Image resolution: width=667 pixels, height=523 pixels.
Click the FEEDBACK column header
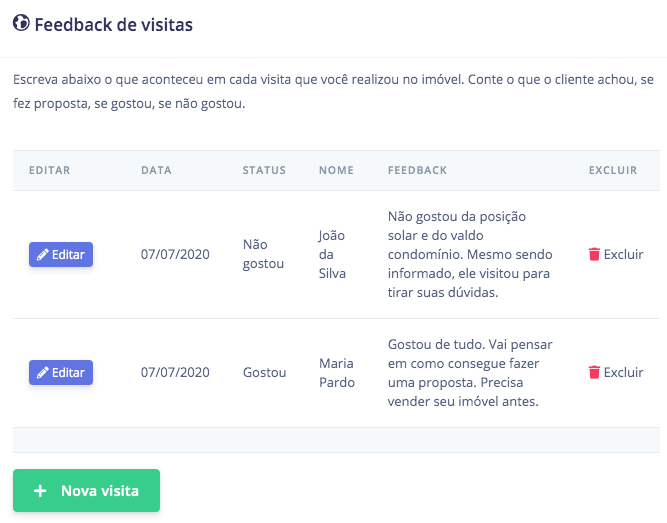coord(417,170)
